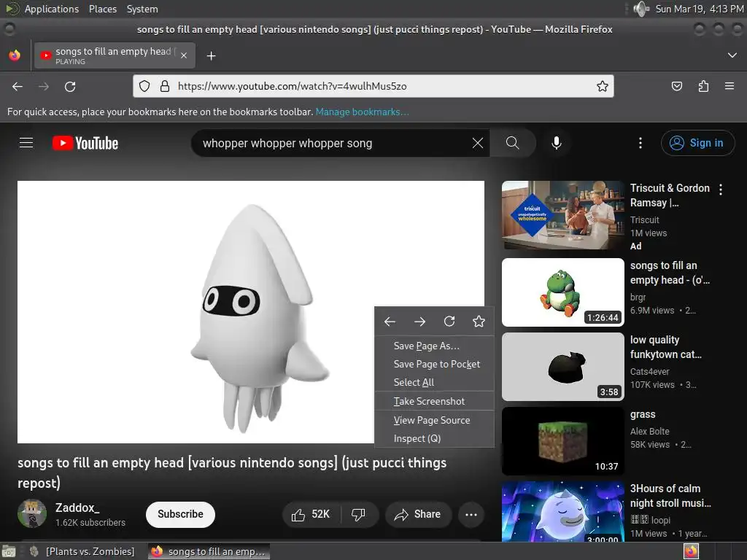Click the 'low quality funkytown cat...' title
The image size is (747, 560).
coord(665,347)
